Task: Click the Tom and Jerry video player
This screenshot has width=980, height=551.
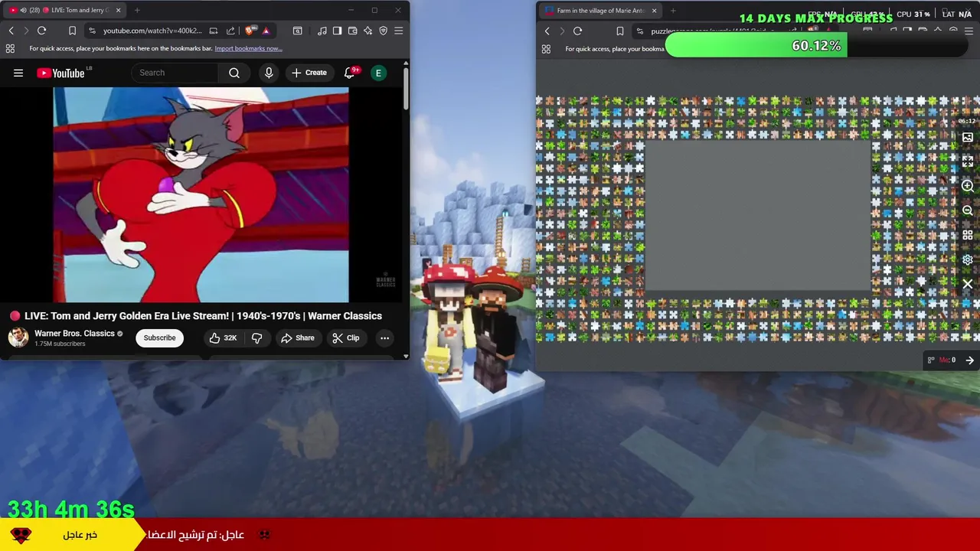Action: [x=201, y=194]
